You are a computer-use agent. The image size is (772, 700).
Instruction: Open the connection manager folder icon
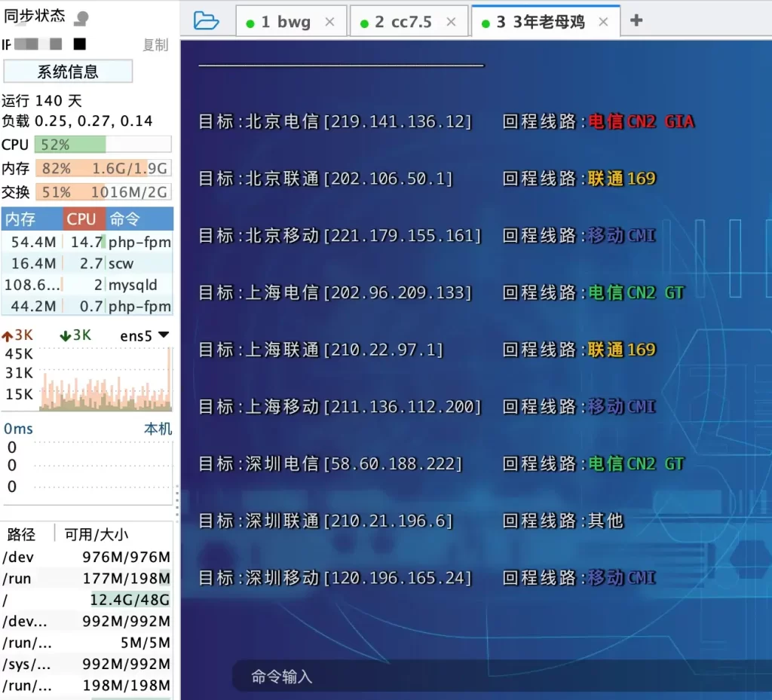[x=206, y=21]
